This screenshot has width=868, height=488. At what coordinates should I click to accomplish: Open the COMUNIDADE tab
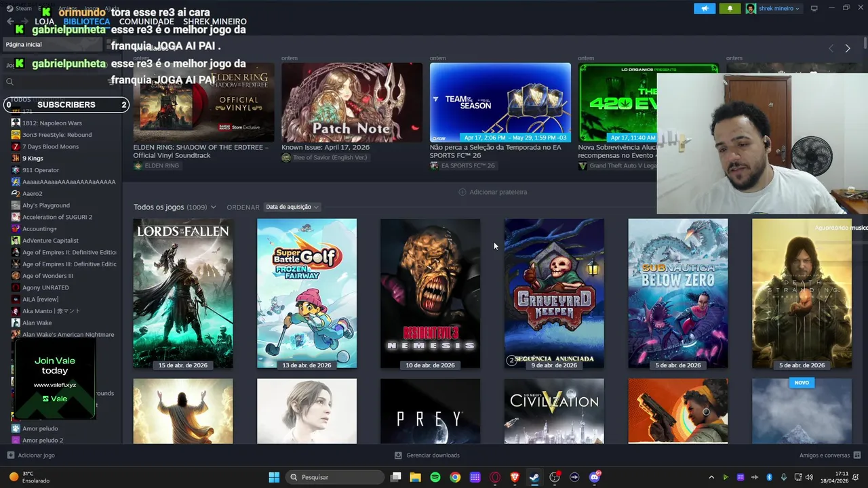coord(146,22)
